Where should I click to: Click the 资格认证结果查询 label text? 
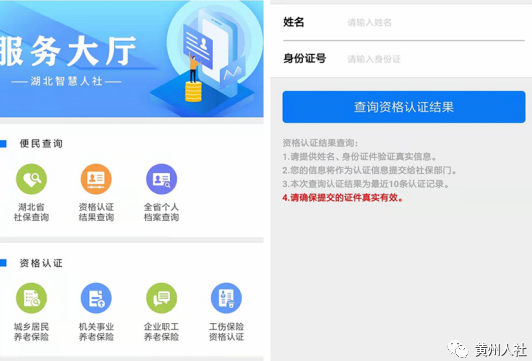coord(96,212)
